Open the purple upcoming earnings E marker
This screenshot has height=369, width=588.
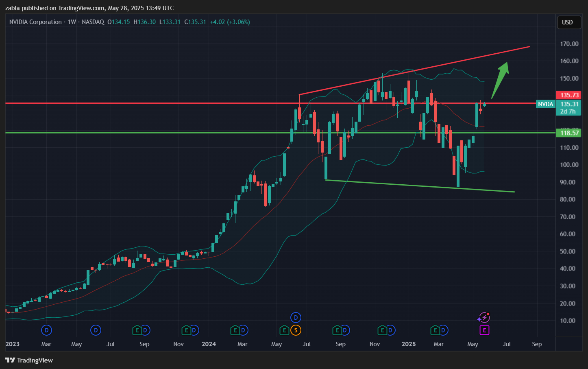pyautogui.click(x=484, y=330)
